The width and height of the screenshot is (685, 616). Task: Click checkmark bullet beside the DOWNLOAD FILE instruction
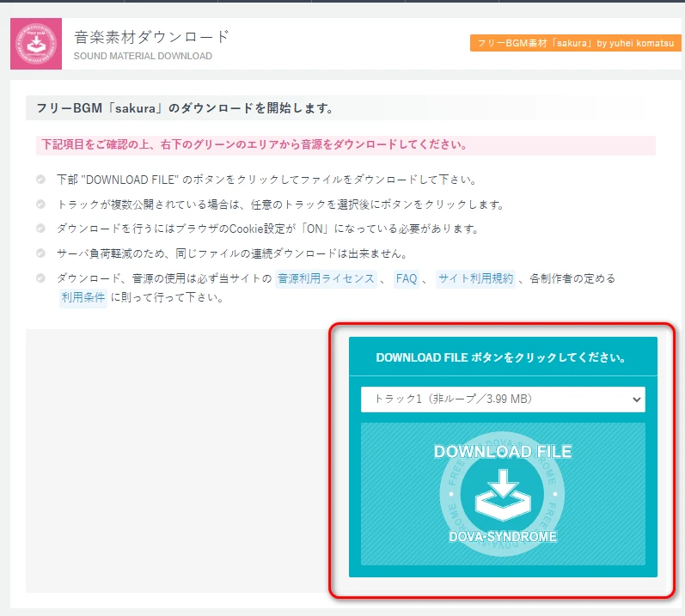tap(40, 180)
